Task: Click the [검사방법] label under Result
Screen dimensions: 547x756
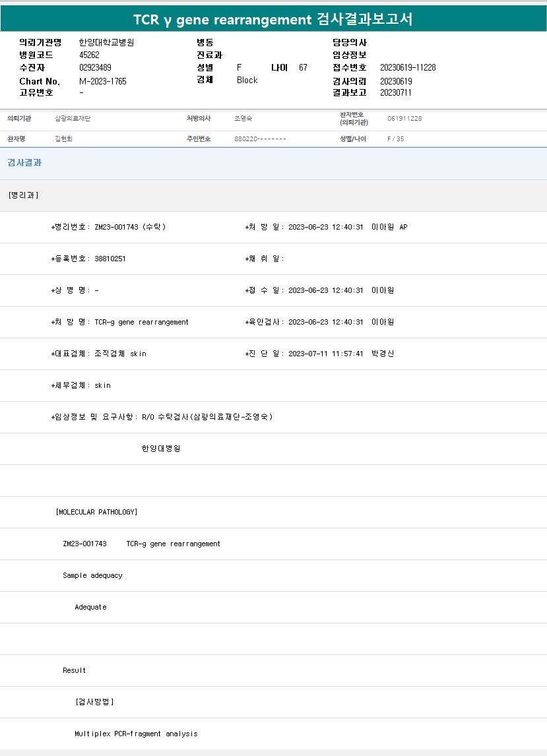Action: coord(94,702)
